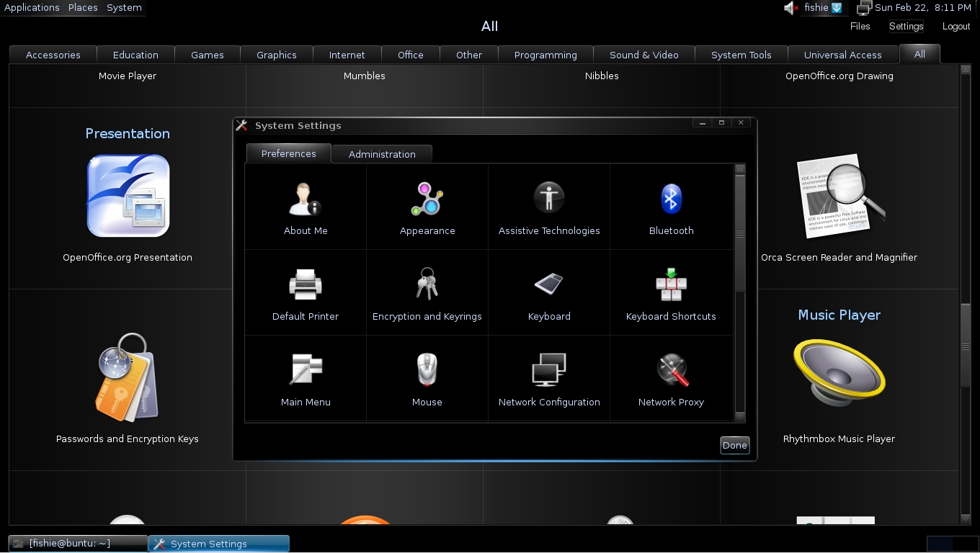This screenshot has height=553, width=980.
Task: Open the About Me preferences icon
Action: pyautogui.click(x=306, y=199)
